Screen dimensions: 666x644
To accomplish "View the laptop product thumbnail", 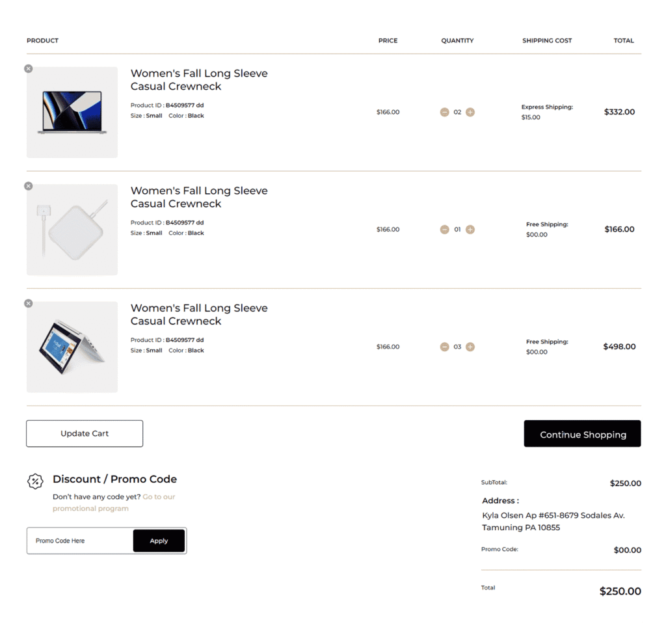I will click(x=72, y=112).
